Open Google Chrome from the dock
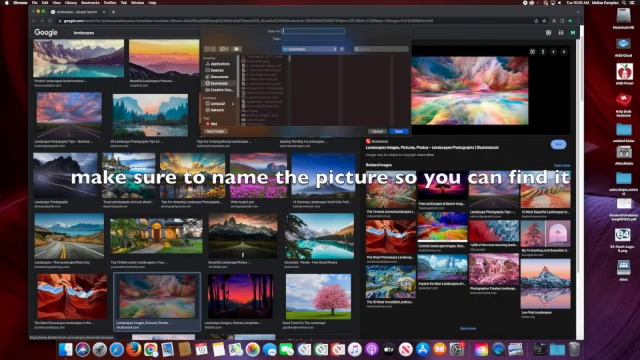Screen dimensions: 640x360 151,349
